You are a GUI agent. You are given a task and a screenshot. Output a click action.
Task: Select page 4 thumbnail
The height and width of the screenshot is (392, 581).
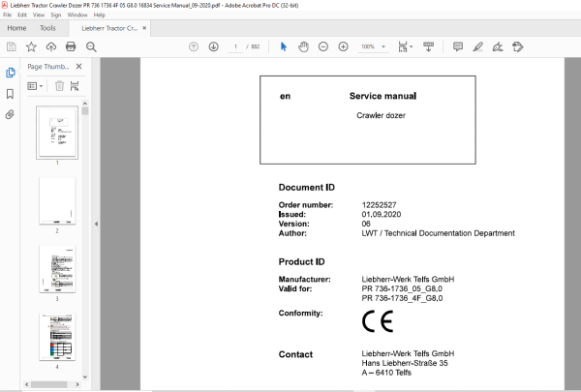click(x=57, y=337)
